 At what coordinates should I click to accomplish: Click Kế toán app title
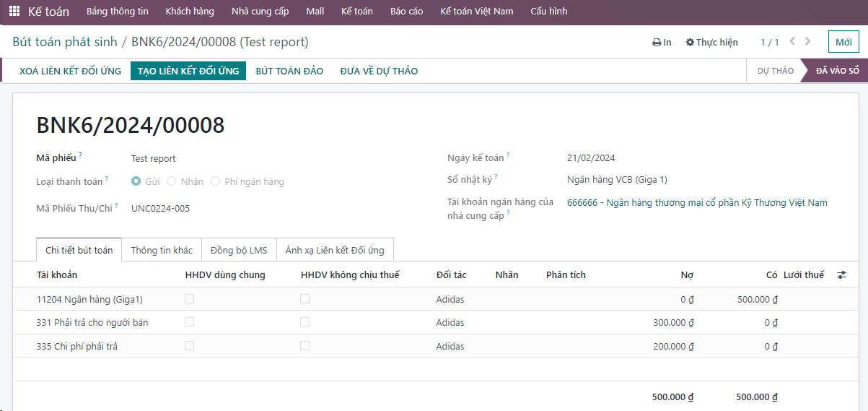click(x=48, y=12)
